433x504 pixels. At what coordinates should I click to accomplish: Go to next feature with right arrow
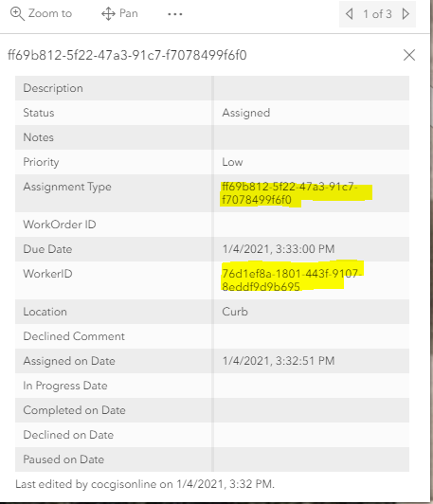[x=406, y=14]
